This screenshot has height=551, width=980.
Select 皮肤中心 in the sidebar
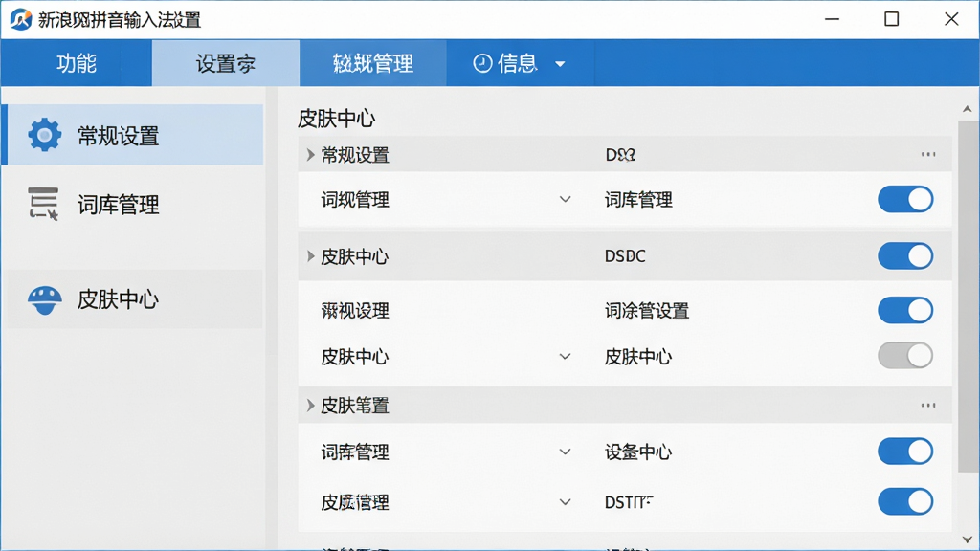coord(132,299)
